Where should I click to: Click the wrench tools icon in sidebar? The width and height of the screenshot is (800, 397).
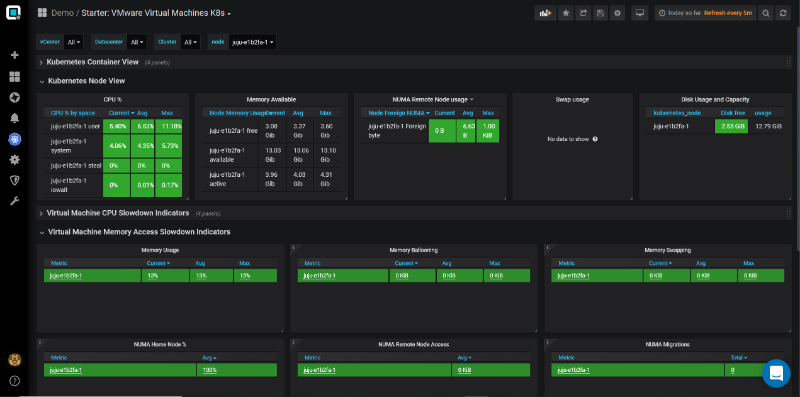point(15,201)
